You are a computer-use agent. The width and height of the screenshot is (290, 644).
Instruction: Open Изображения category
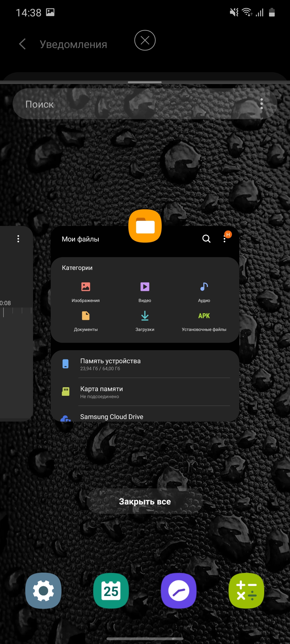[86, 292]
